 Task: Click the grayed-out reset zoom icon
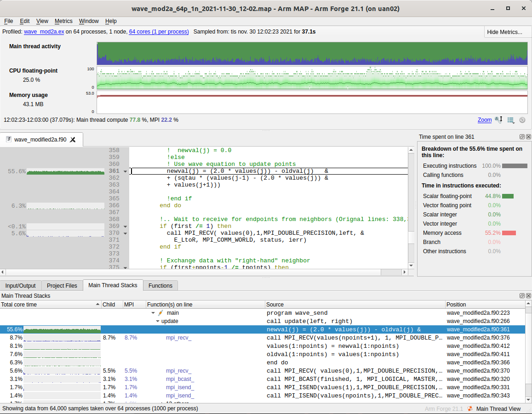pyautogui.click(x=522, y=120)
